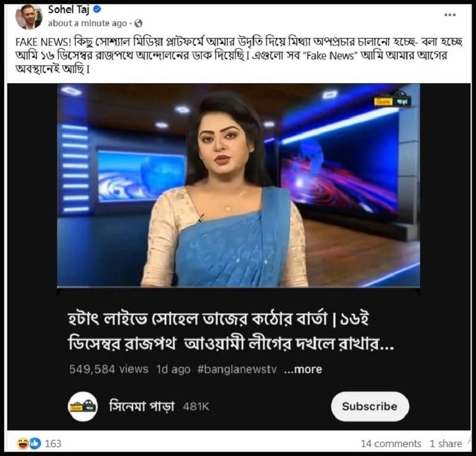
Task: Open the circular channel avatar near সিনেমা পাড়া
Action: 83,406
